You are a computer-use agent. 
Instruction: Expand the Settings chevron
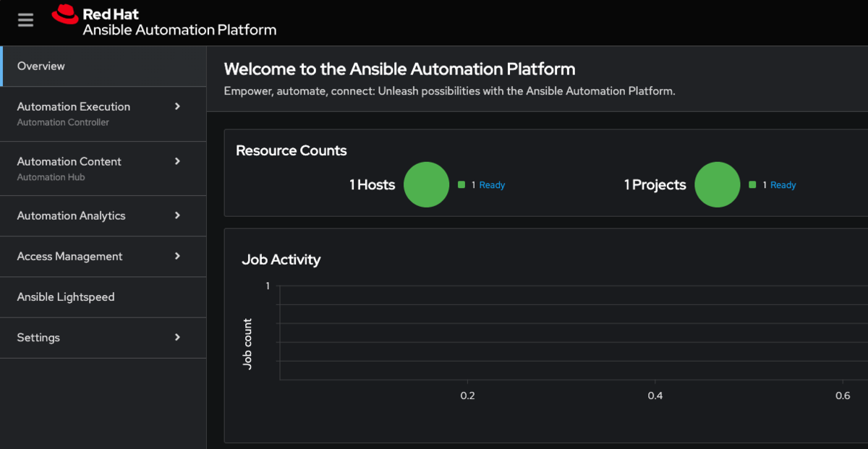click(177, 337)
